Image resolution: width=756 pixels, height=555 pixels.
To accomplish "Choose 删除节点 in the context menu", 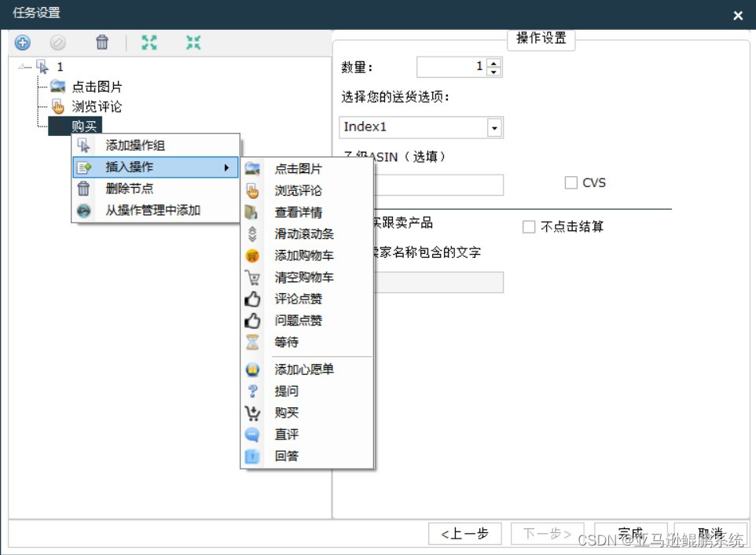I will [156, 189].
